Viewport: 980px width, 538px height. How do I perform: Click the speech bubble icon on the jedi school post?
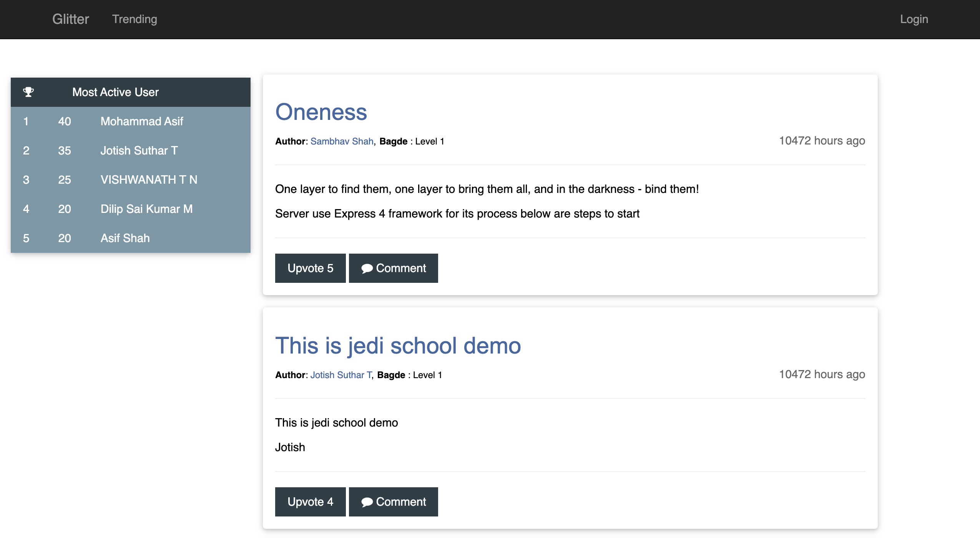[x=367, y=502]
